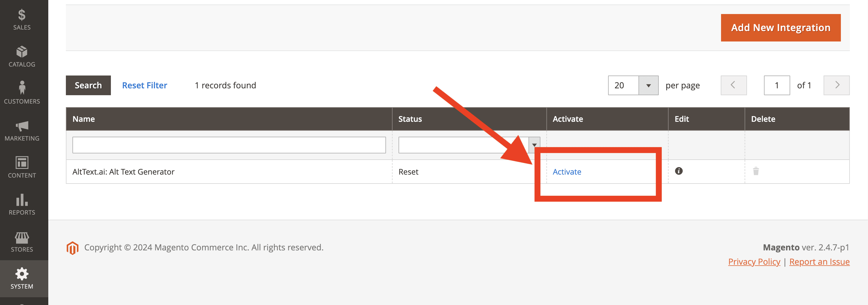This screenshot has height=305, width=868.
Task: Open the Status filter dropdown
Action: [469, 145]
